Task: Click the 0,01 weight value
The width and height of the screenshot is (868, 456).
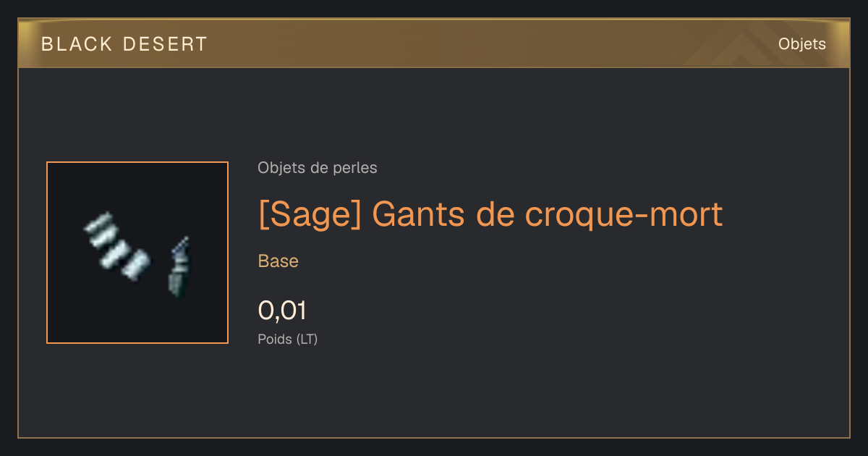Action: pos(282,311)
